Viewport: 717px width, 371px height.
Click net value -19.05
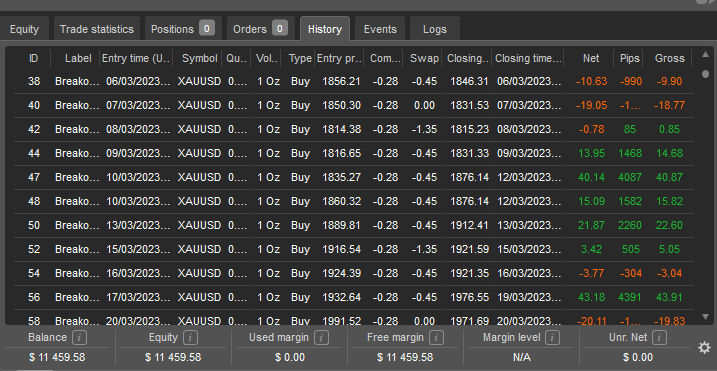(x=592, y=105)
